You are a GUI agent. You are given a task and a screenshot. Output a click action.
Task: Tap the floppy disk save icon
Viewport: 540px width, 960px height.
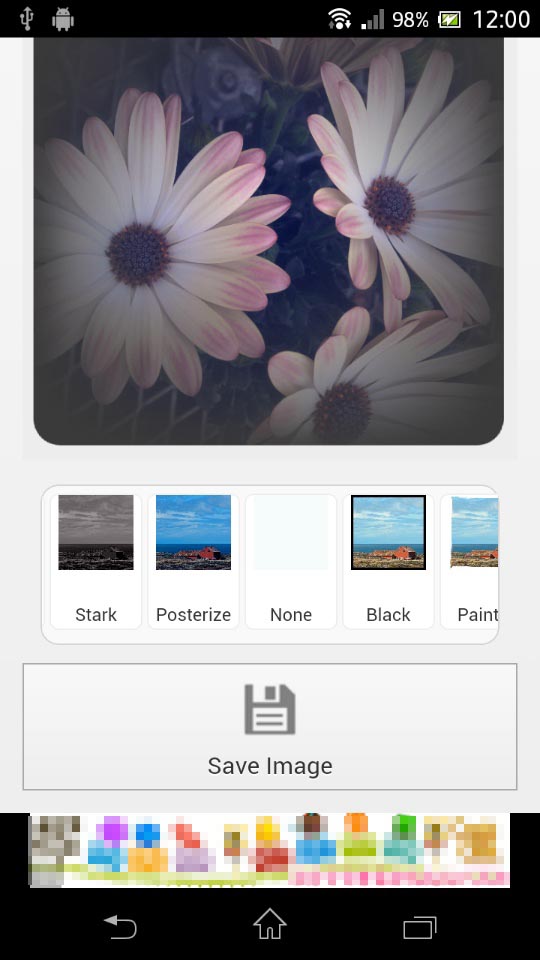click(270, 709)
